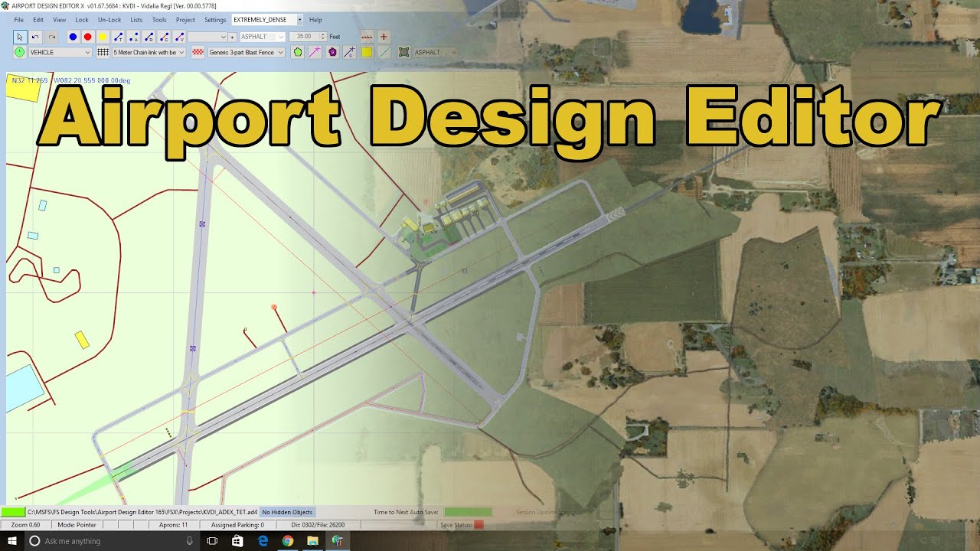Open the Lists menu
This screenshot has width=980, height=551.
(136, 20)
